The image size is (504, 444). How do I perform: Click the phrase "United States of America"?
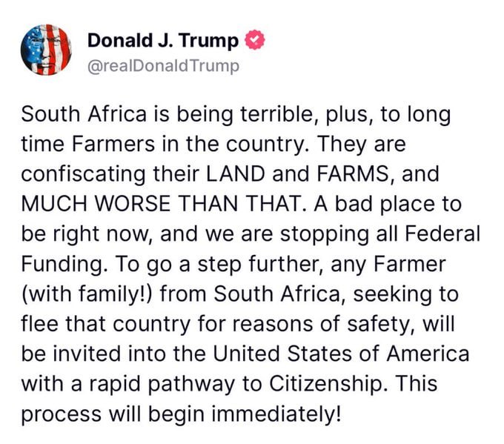341,354
